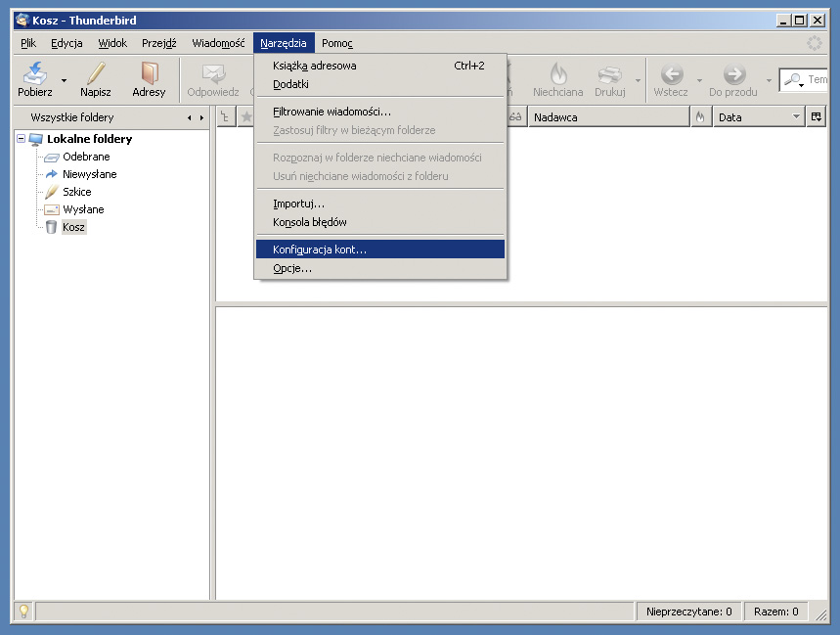This screenshot has height=635, width=840.
Task: Click the thread column header icon
Action: (x=226, y=116)
